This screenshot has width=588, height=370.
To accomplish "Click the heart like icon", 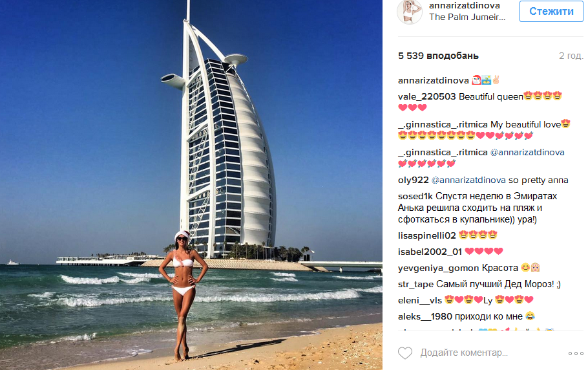I will (x=405, y=353).
